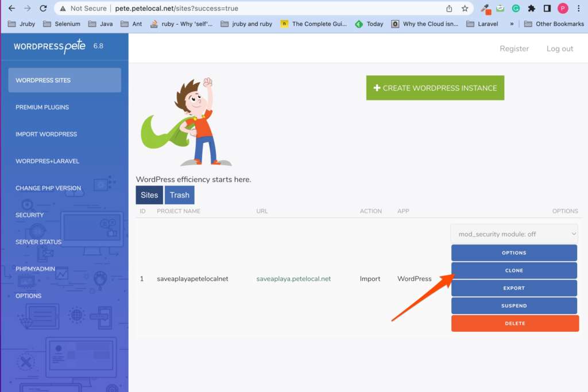This screenshot has height=392, width=588.
Task: Clone the saveaplayapetelocalnet site
Action: (514, 270)
